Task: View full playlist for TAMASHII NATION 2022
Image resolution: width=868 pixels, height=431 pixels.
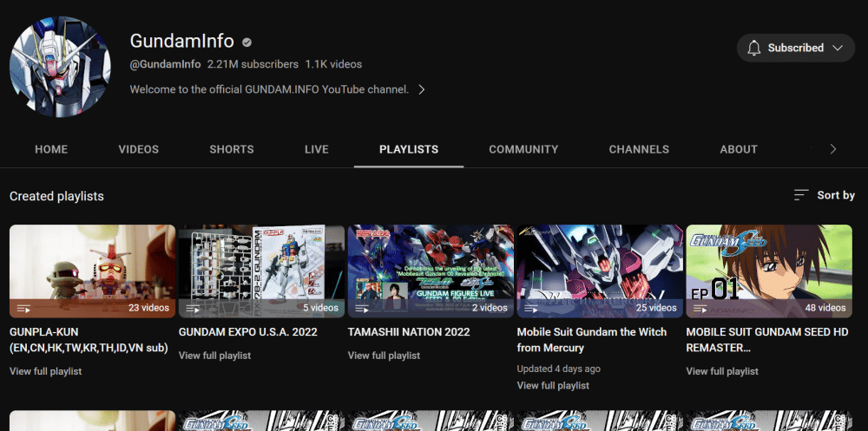Action: pyautogui.click(x=384, y=356)
